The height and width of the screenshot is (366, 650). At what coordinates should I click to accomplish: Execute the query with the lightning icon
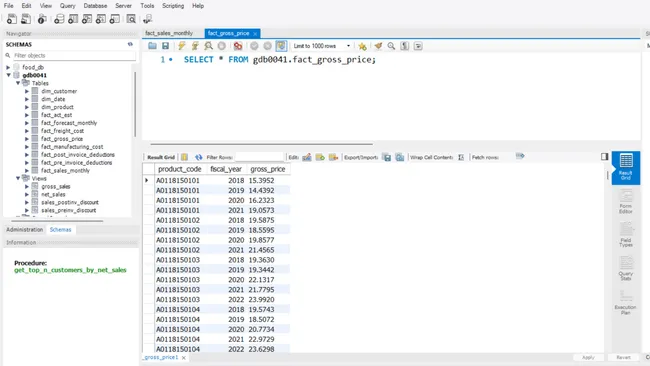point(182,46)
